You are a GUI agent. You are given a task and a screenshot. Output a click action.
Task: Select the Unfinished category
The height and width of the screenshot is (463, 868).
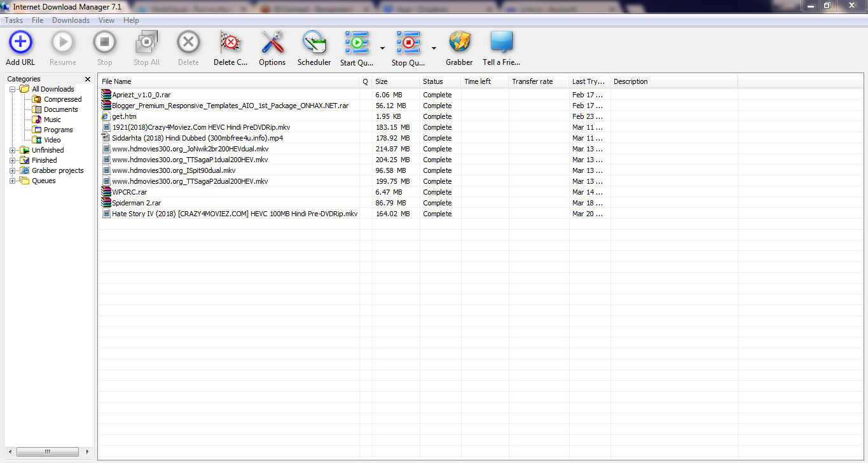pos(48,150)
